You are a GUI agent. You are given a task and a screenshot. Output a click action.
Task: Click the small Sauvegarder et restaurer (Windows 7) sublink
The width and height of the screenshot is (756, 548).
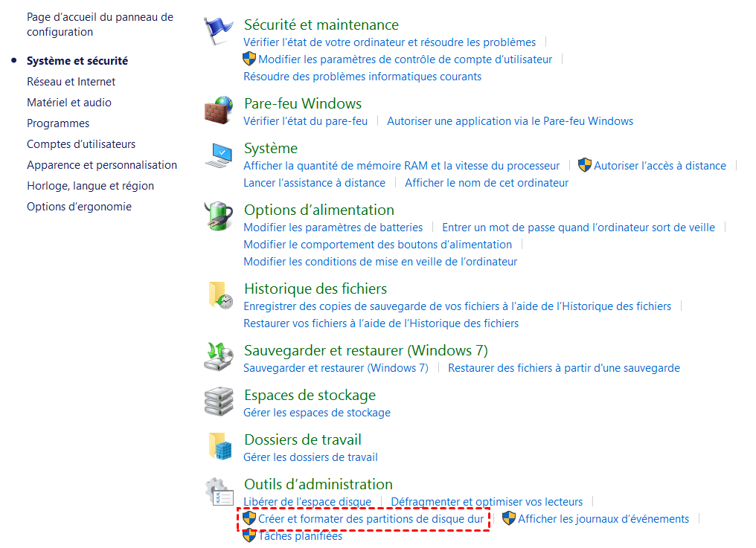click(x=336, y=368)
